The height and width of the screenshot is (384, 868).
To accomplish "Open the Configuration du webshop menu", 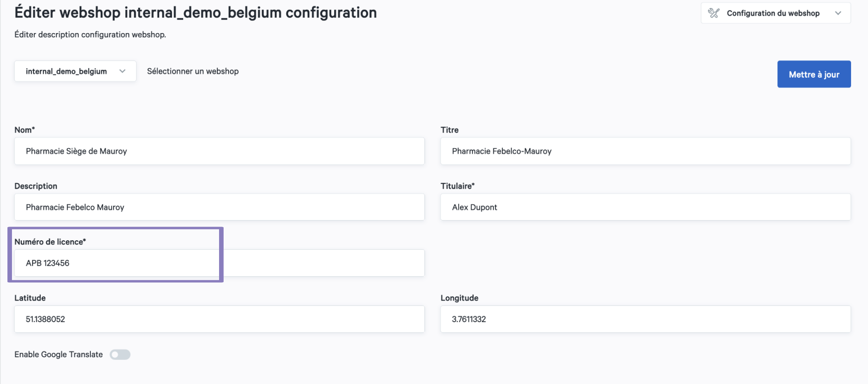I will tap(773, 13).
